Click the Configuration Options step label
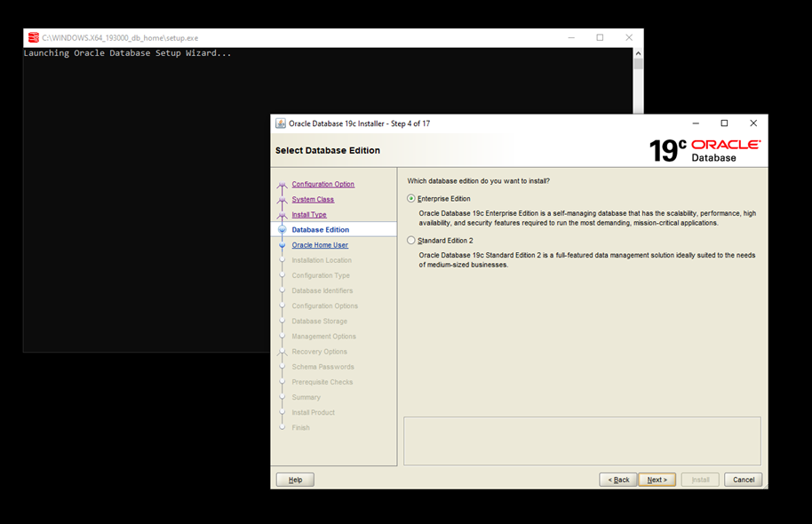Image resolution: width=812 pixels, height=524 pixels. pos(324,306)
